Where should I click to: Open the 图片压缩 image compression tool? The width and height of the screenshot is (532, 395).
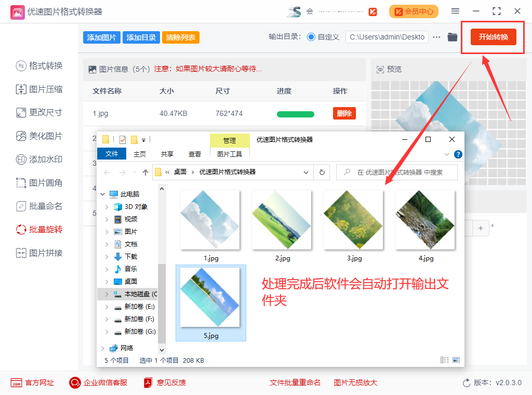39,89
